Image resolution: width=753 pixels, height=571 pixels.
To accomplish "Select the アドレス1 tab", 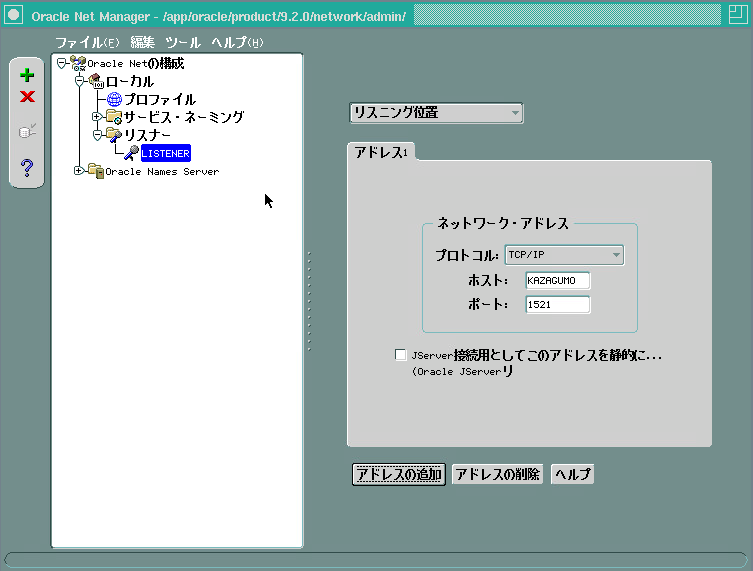I will pos(381,152).
